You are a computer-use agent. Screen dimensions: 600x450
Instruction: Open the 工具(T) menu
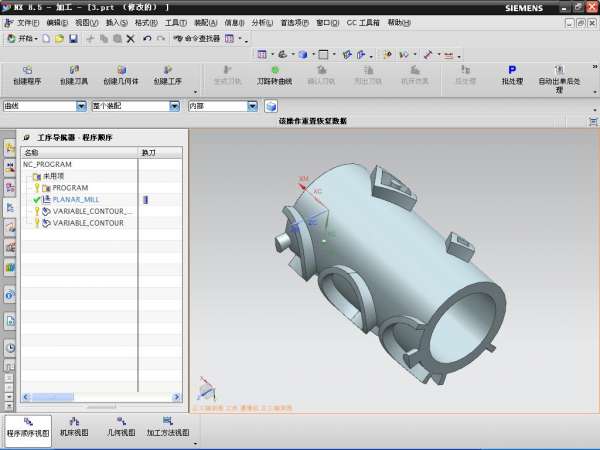click(x=176, y=23)
